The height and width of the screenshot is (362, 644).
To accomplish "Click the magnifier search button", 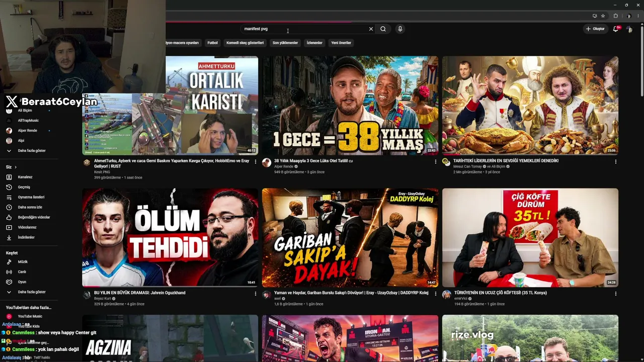I will 383,29.
